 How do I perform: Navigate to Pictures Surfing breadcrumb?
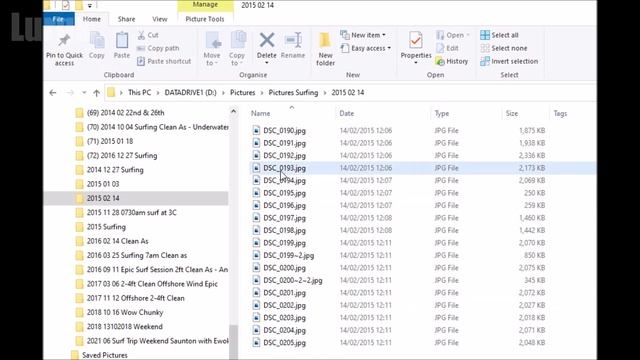point(293,93)
